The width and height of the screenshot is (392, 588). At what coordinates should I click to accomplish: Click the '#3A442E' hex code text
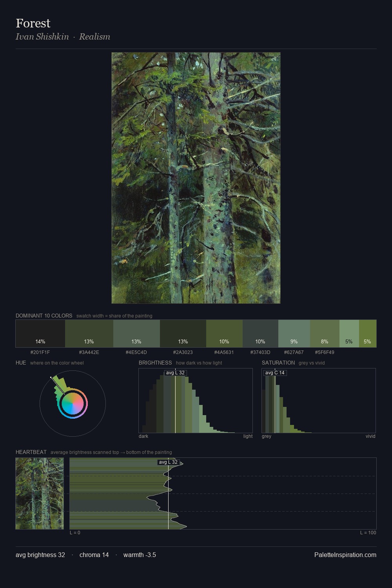coord(89,352)
